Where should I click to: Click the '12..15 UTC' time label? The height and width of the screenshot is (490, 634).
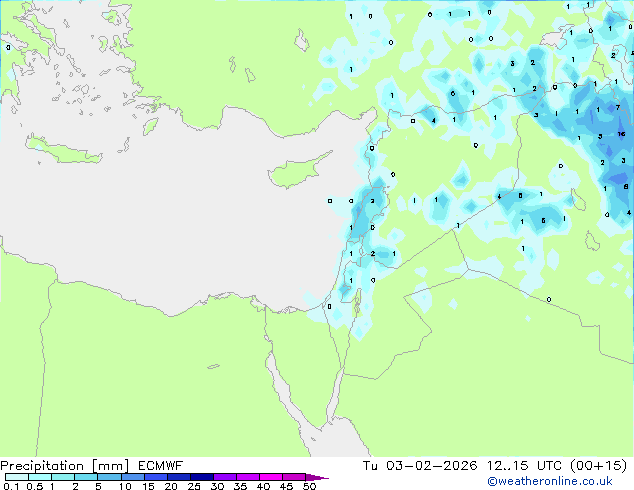pyautogui.click(x=524, y=466)
